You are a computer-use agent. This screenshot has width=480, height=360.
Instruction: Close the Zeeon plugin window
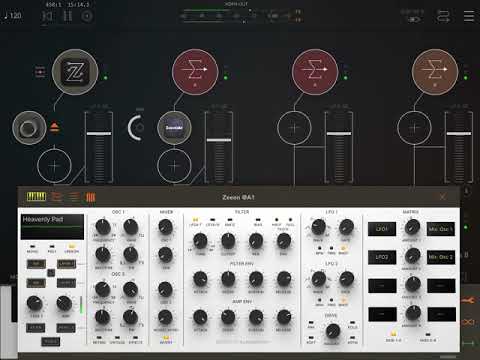coord(442,197)
